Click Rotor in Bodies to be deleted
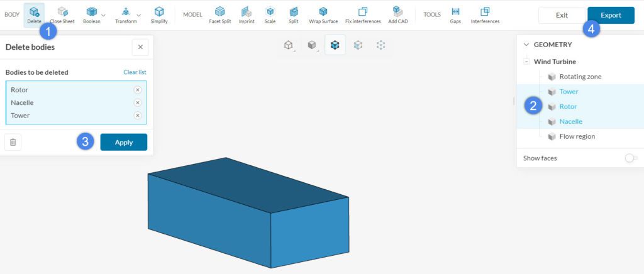Screen dimensions: 644x274 (x=19, y=90)
